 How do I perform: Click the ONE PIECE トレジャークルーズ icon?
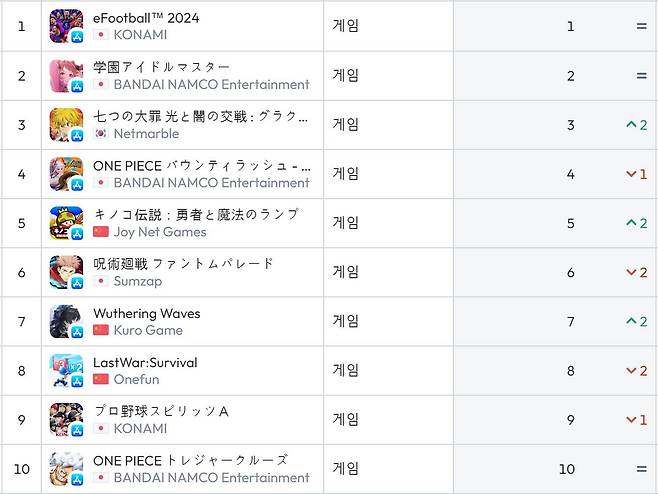(66, 469)
